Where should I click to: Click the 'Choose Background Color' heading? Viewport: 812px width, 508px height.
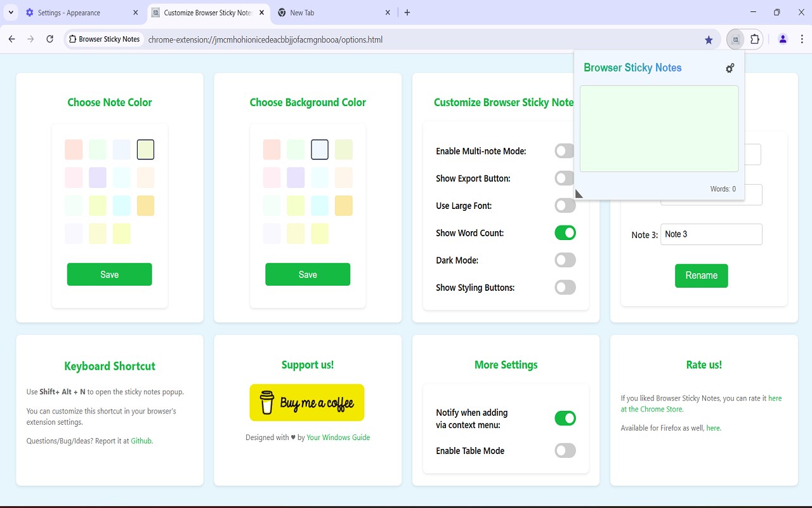[308, 102]
